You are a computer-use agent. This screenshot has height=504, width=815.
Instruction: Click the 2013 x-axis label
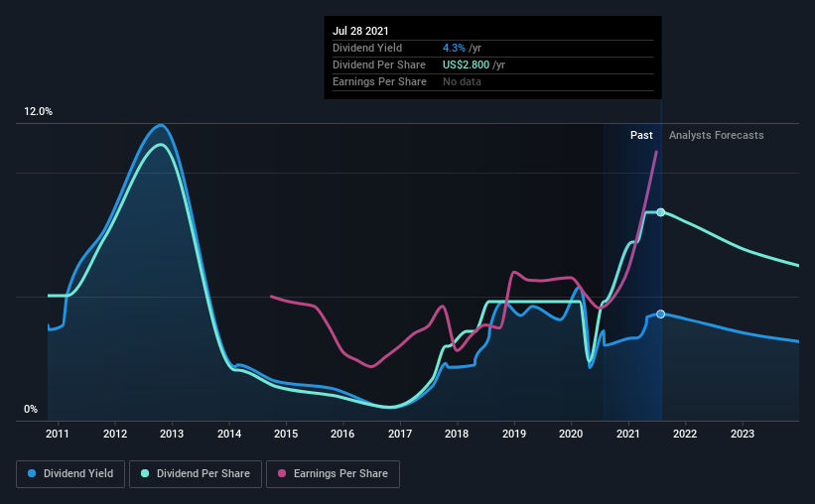172,434
